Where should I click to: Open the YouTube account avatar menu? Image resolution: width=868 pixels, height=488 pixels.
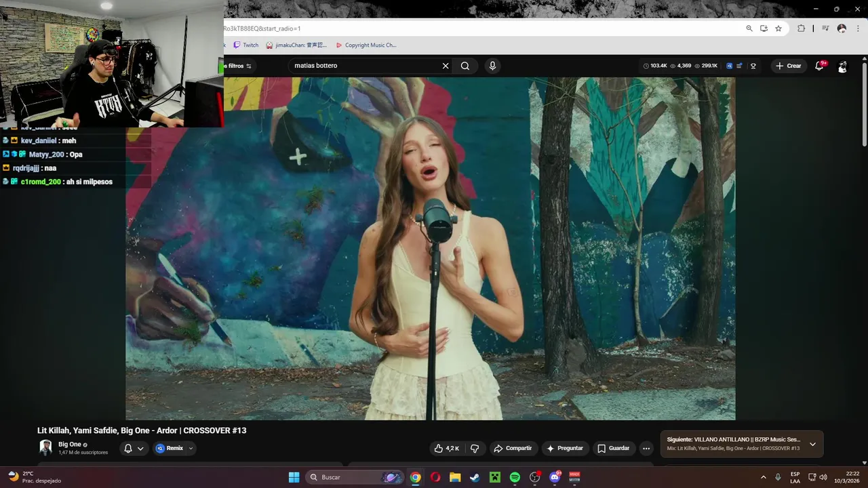842,66
